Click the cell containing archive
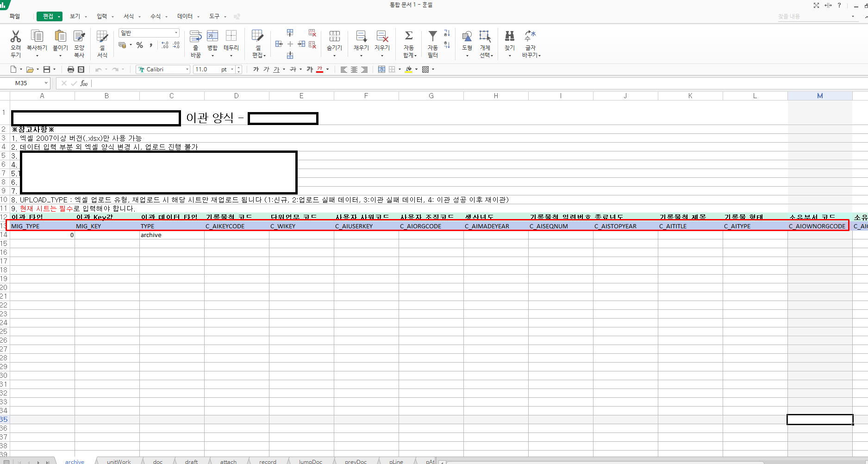This screenshot has height=464, width=868. tap(172, 235)
